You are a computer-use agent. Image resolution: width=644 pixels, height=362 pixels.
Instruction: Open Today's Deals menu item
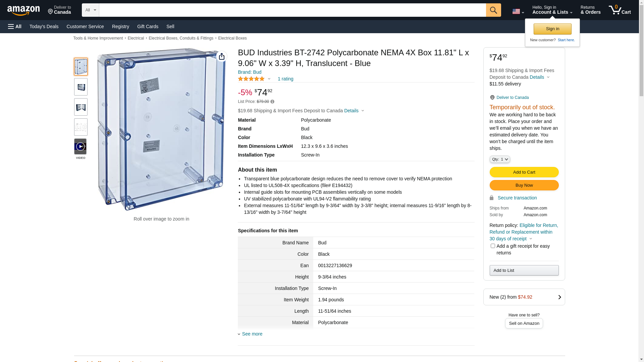click(x=44, y=26)
